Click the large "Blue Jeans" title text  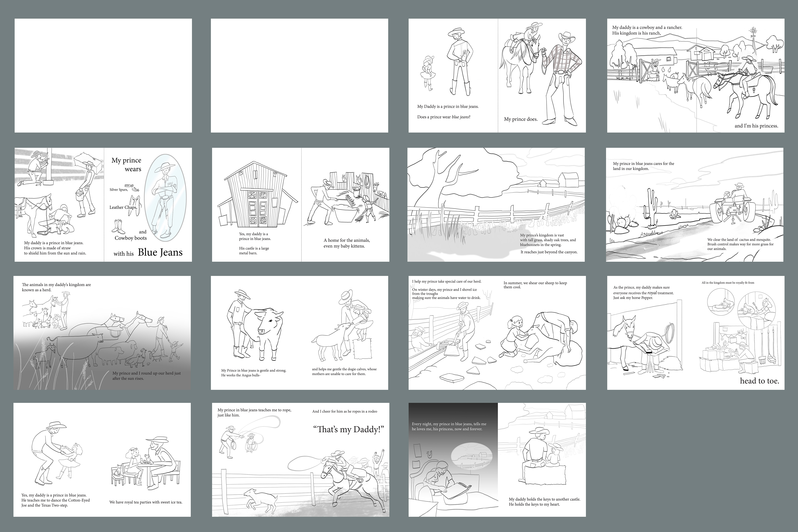(160, 252)
